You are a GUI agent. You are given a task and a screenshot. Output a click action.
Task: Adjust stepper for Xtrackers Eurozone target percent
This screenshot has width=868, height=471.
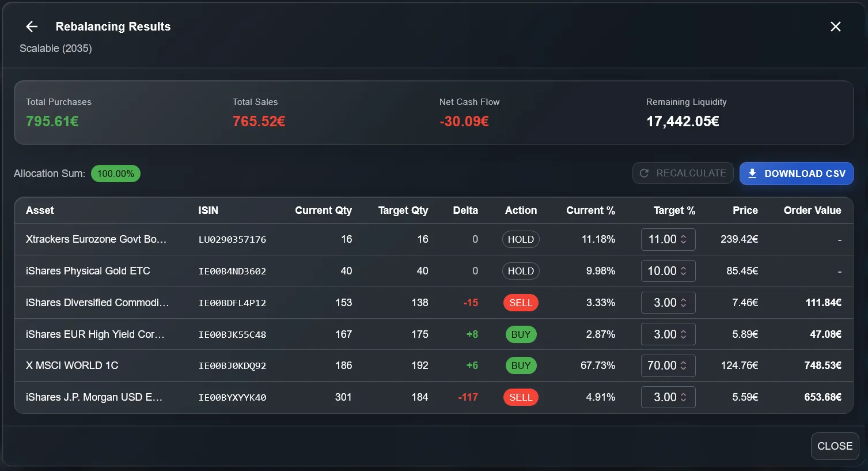684,239
